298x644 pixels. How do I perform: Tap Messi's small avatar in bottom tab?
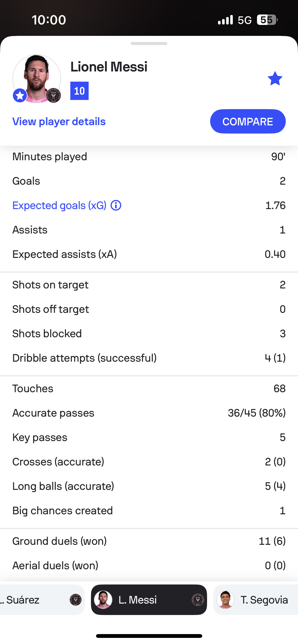click(x=103, y=600)
